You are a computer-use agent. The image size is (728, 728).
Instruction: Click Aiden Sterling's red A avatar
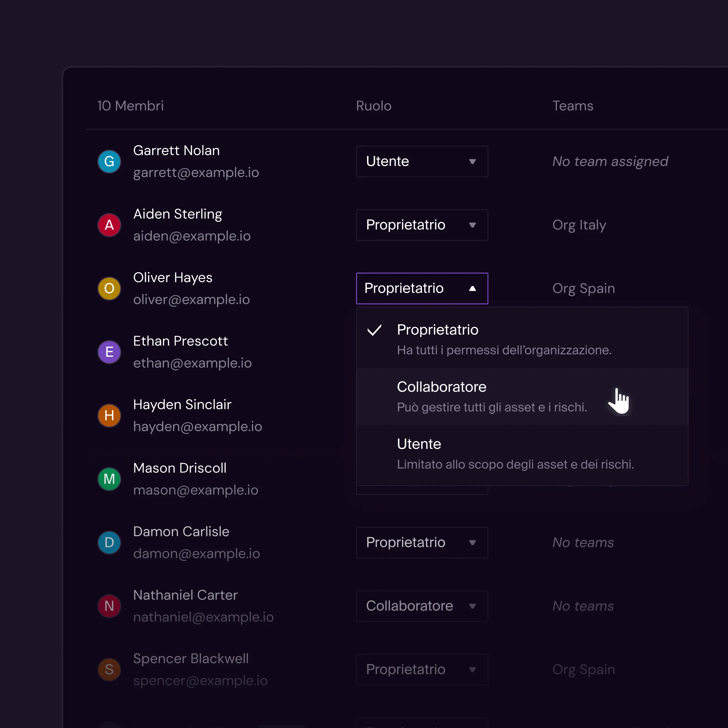(109, 225)
